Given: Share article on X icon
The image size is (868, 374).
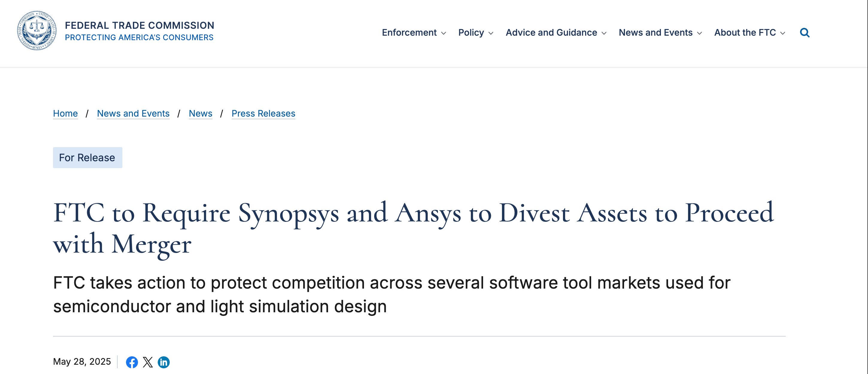Looking at the screenshot, I should pos(148,362).
